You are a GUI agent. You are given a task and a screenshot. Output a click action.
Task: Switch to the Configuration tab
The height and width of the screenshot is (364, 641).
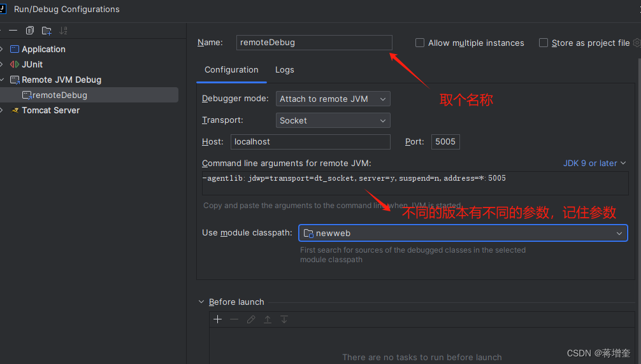[x=231, y=70]
